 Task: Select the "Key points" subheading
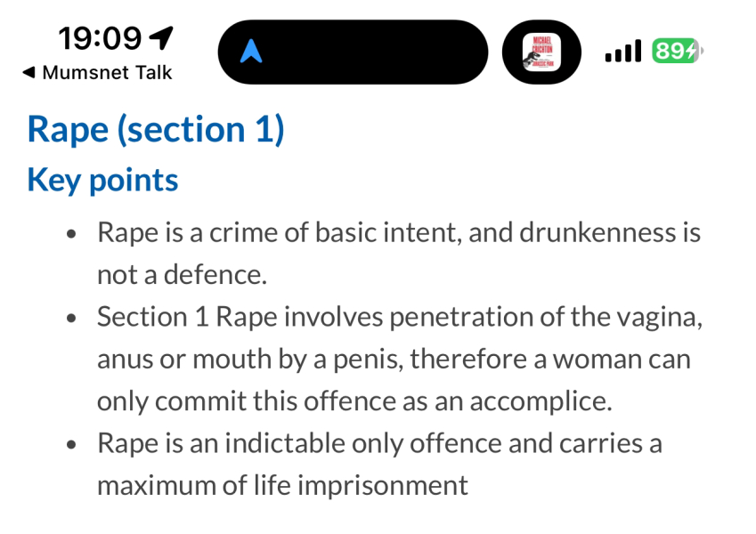[102, 180]
